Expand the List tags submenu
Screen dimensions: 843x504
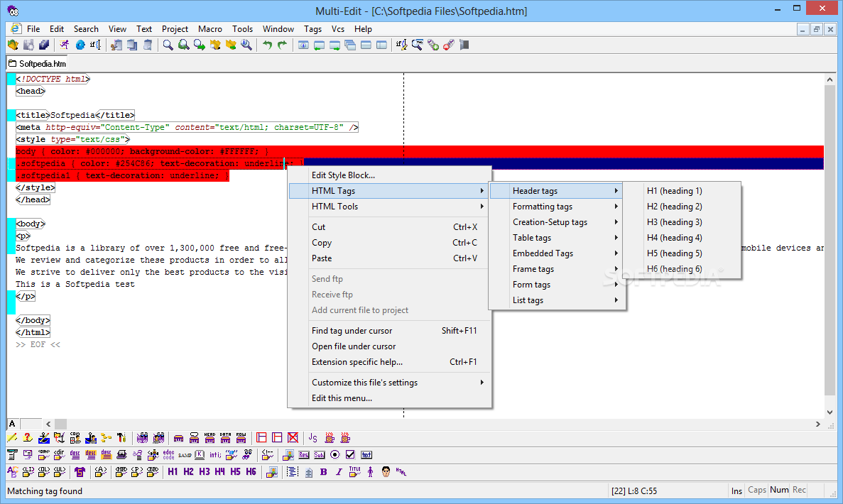(x=557, y=300)
